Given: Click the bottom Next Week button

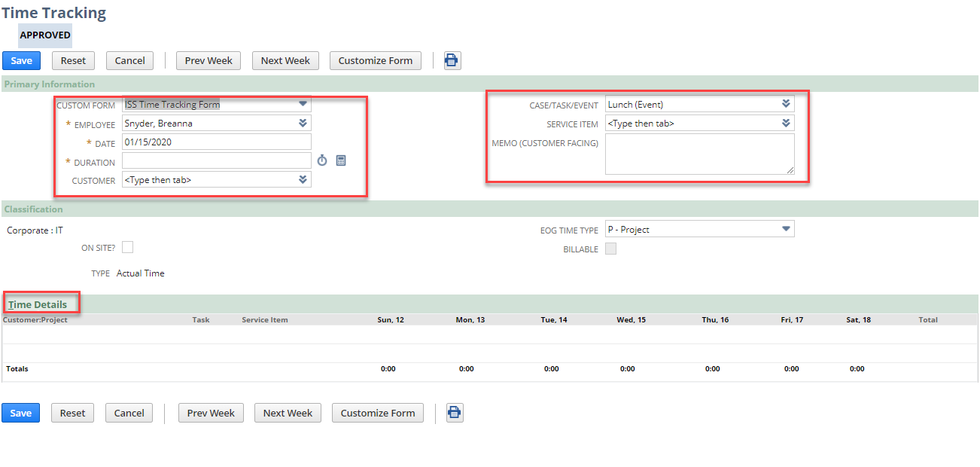Looking at the screenshot, I should [x=288, y=413].
